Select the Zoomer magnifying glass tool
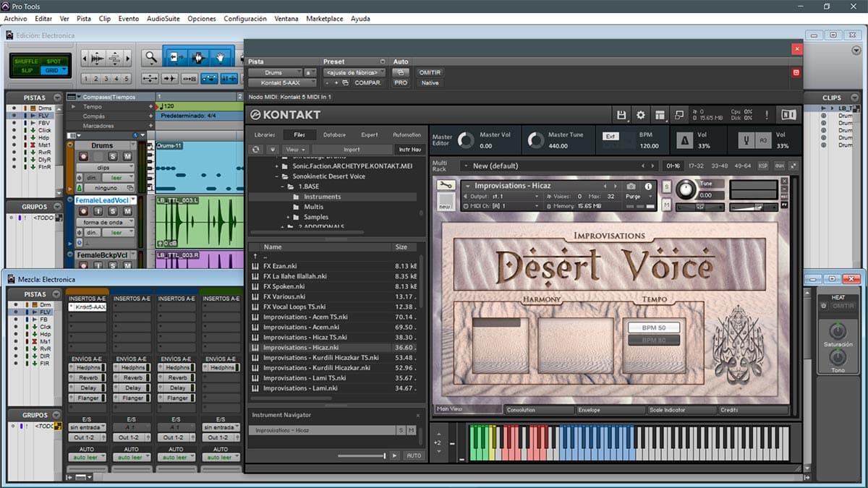This screenshot has height=488, width=868. [150, 58]
